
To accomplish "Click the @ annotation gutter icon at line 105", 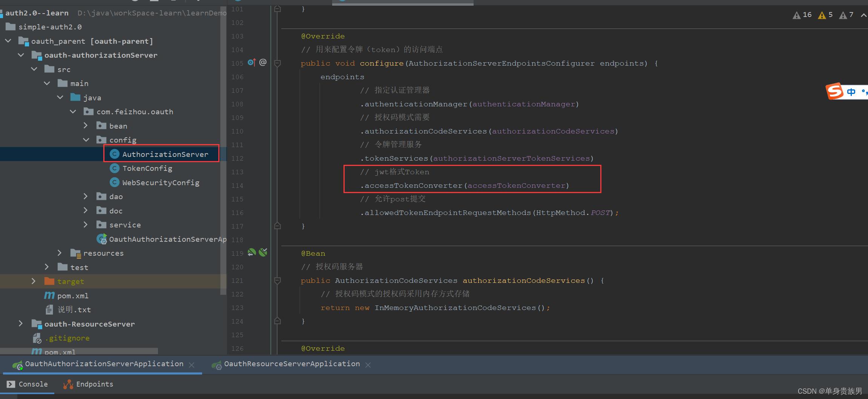I will point(263,62).
